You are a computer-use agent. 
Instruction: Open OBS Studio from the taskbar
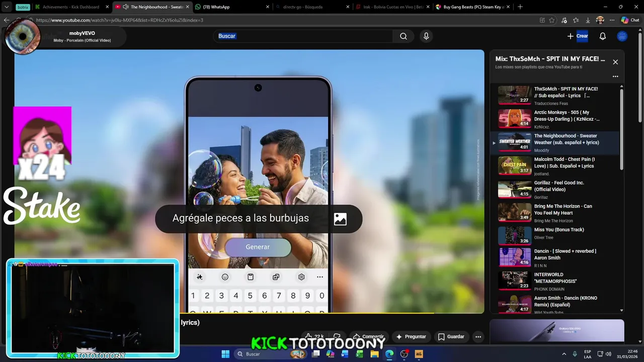[404, 354]
